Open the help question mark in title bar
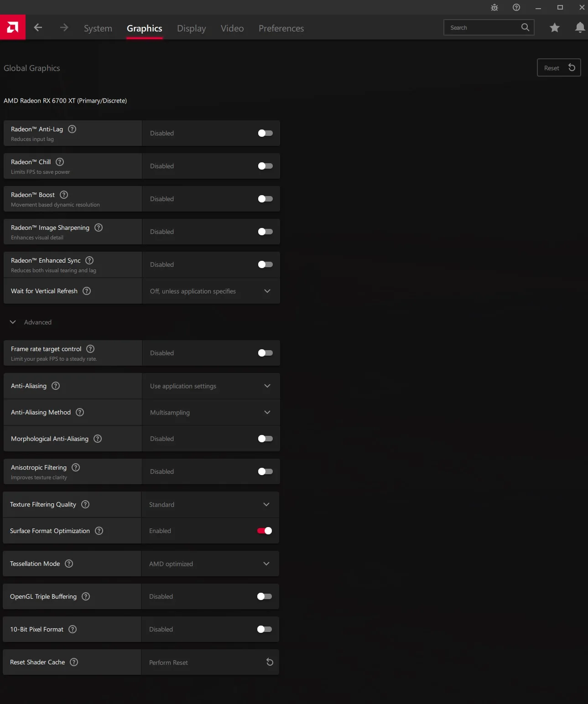The width and height of the screenshot is (588, 704). point(516,7)
